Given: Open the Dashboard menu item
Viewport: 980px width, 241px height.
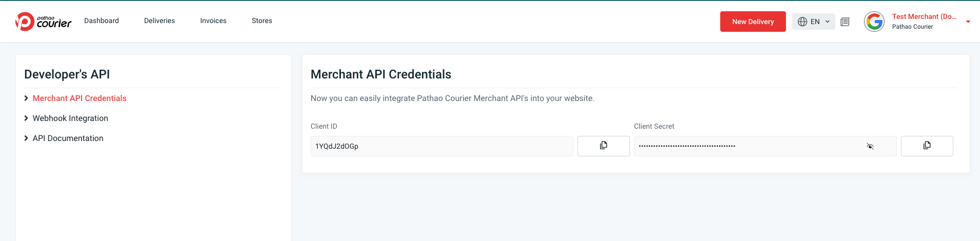Looking at the screenshot, I should [x=102, y=21].
